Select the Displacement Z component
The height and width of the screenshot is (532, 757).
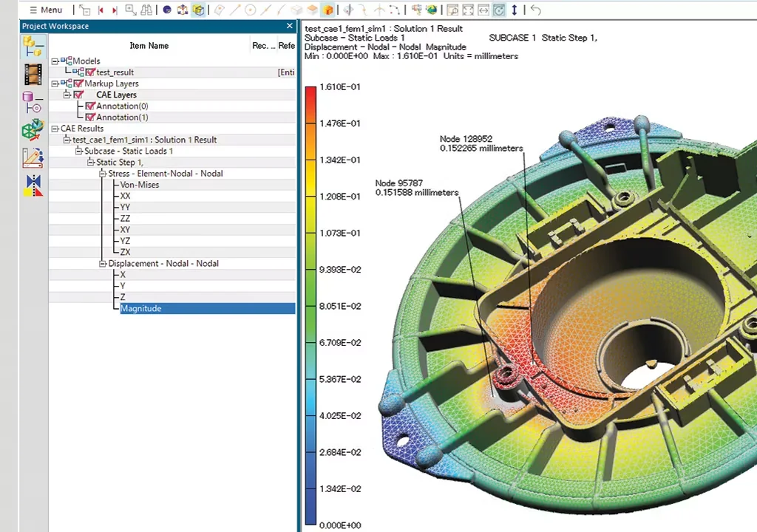pyautogui.click(x=123, y=297)
